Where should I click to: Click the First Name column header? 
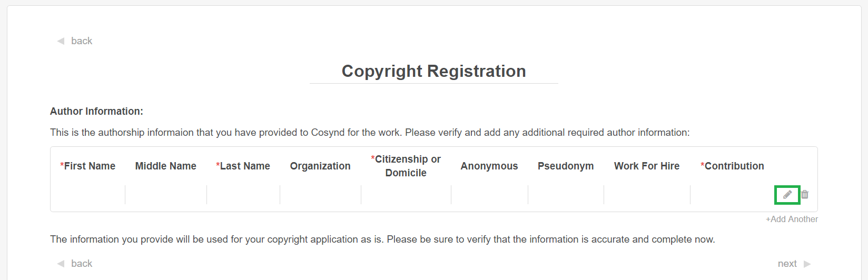point(88,166)
